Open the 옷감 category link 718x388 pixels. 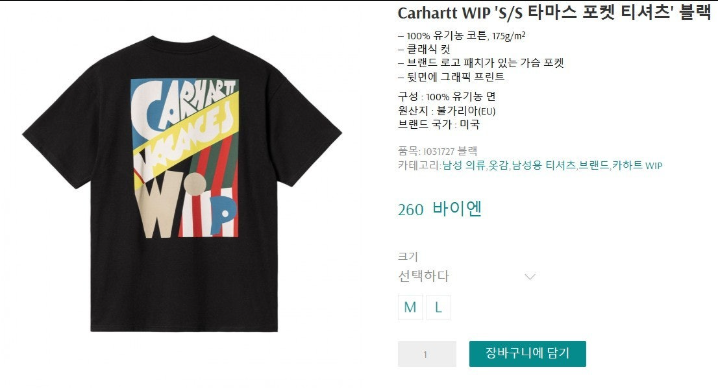(498, 165)
